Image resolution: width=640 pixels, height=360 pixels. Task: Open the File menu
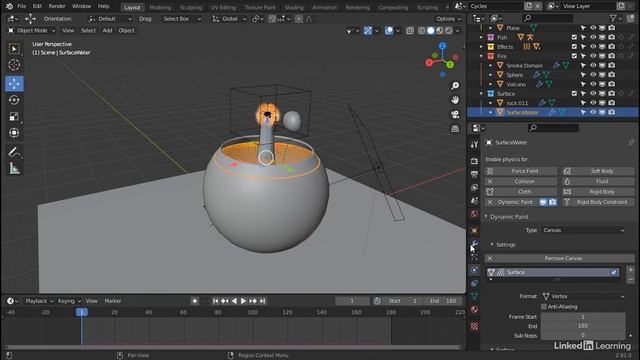(22, 7)
